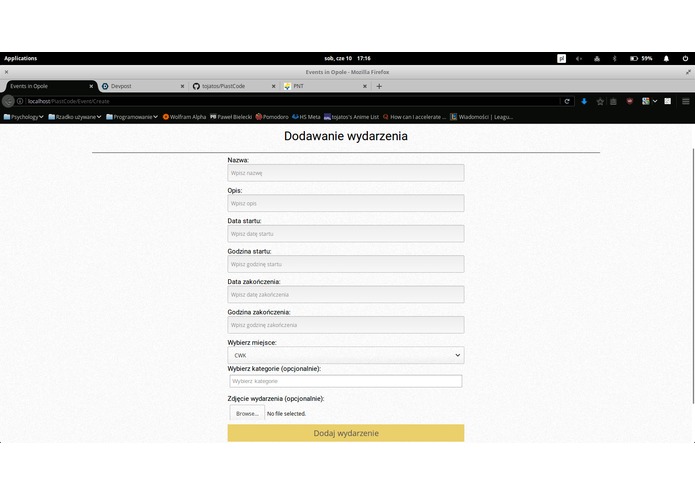Show site information icon in address bar
The image size is (695, 494).
(x=20, y=101)
